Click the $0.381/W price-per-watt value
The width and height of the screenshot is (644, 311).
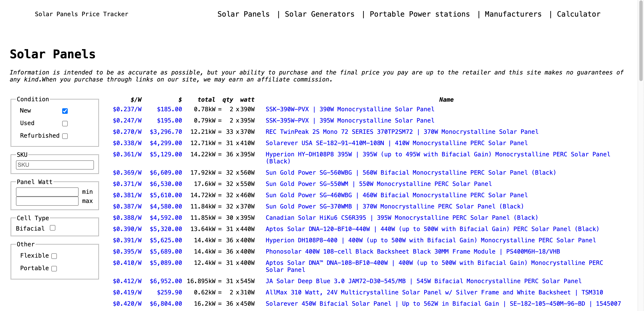click(x=127, y=195)
